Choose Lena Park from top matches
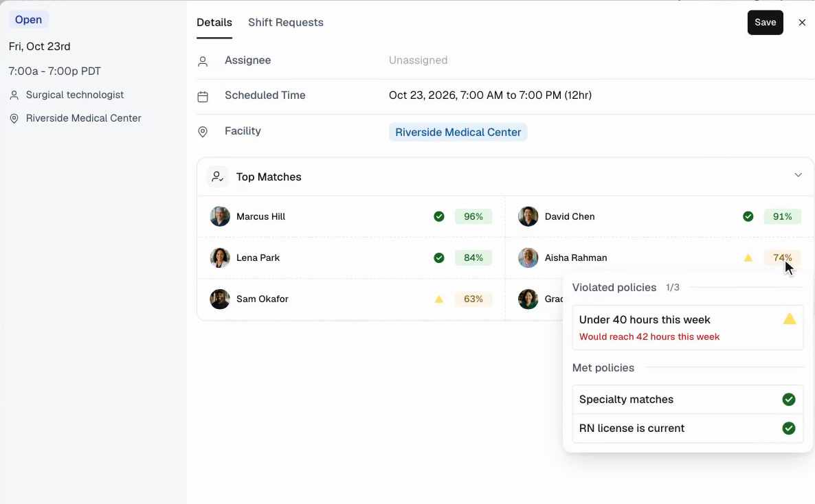815x504 pixels. pyautogui.click(x=258, y=257)
